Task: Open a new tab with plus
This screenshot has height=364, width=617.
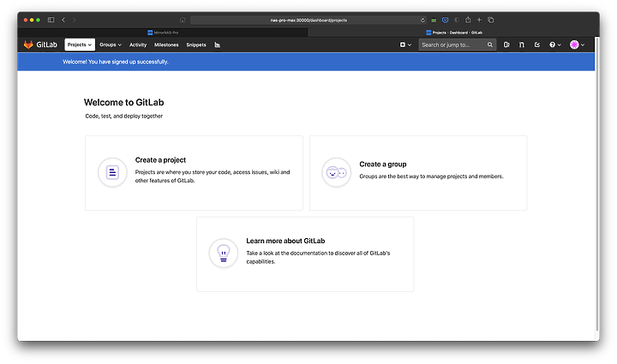Action: pos(479,20)
